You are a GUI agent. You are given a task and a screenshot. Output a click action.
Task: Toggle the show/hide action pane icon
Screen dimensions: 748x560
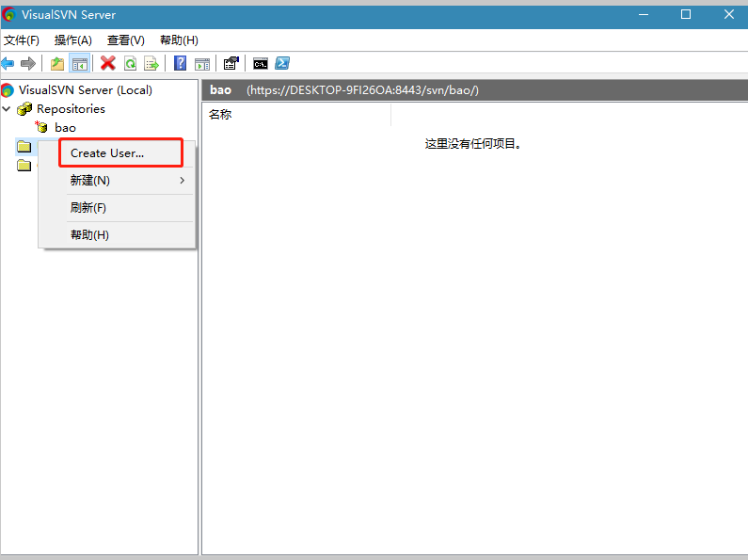[202, 63]
